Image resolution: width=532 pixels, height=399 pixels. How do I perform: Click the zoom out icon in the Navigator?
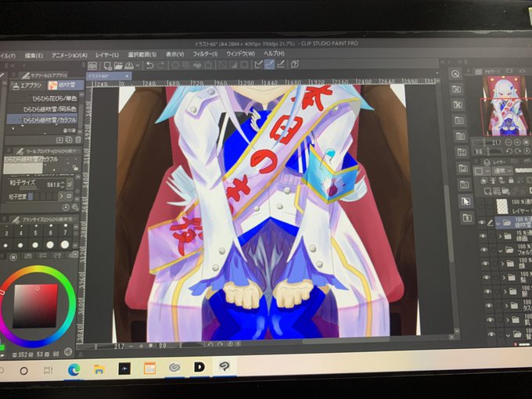tap(509, 142)
